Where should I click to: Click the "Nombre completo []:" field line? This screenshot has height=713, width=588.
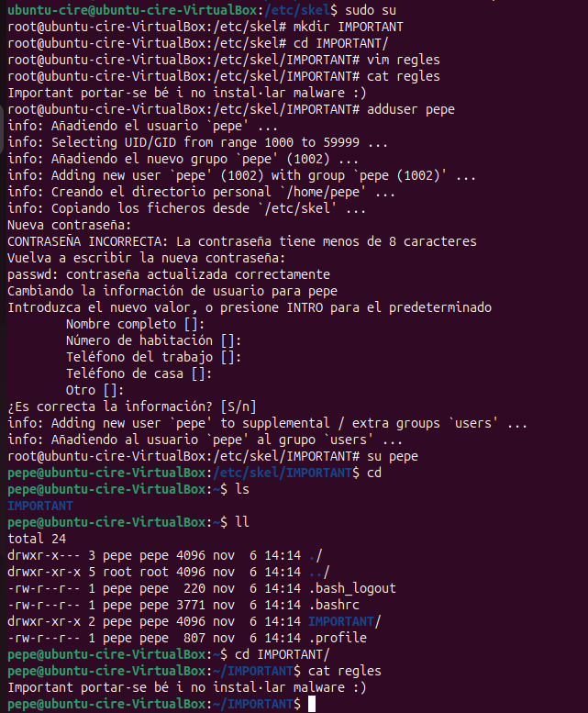tap(136, 324)
